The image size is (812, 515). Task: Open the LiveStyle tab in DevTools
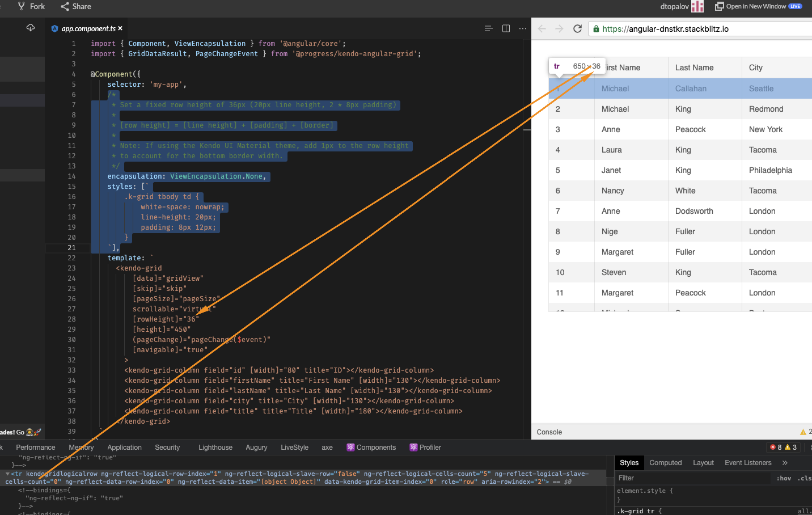click(x=294, y=448)
